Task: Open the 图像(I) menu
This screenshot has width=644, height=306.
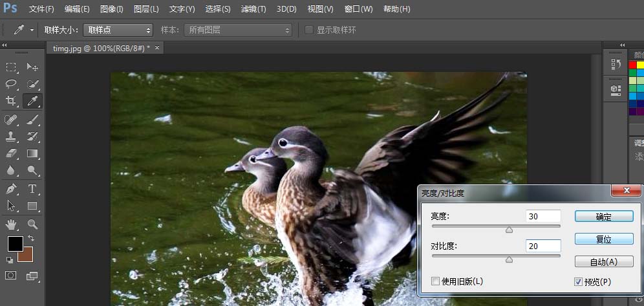Action: 111,8
